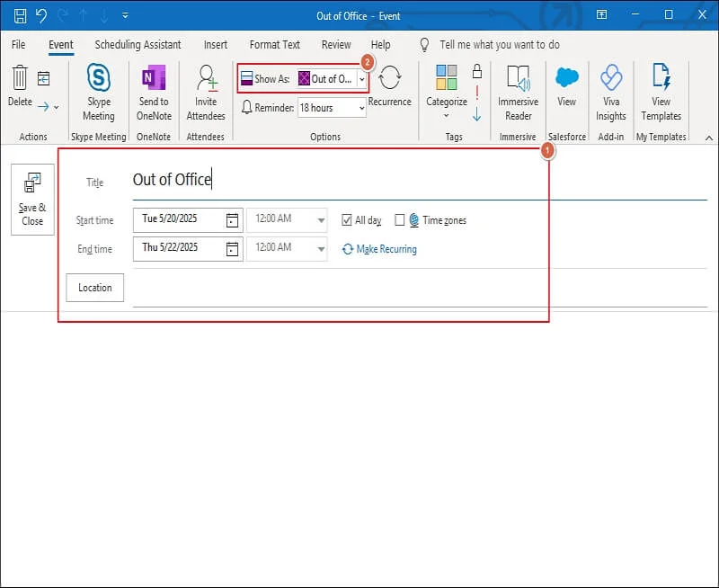The image size is (719, 588).
Task: Click the Make Recurring link
Action: (x=379, y=249)
